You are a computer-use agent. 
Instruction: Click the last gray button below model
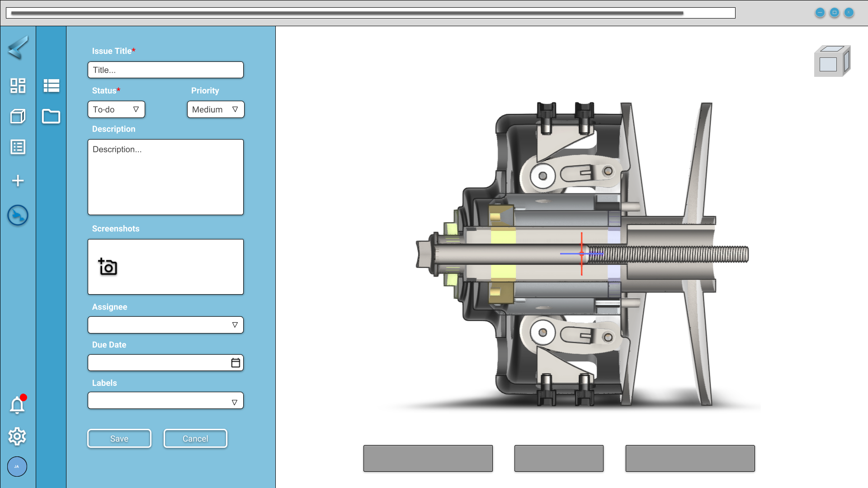coord(690,459)
